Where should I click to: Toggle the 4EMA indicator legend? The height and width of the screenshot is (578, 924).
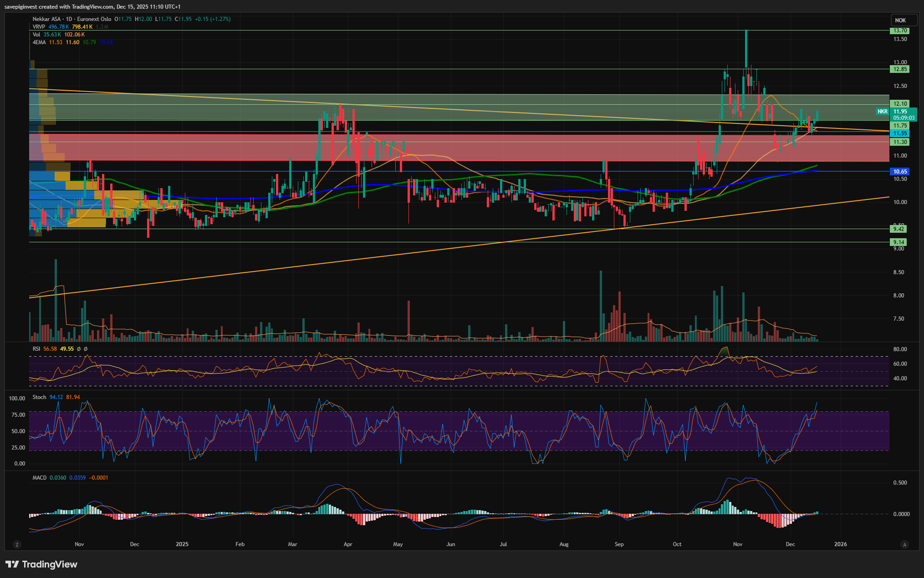tap(39, 42)
